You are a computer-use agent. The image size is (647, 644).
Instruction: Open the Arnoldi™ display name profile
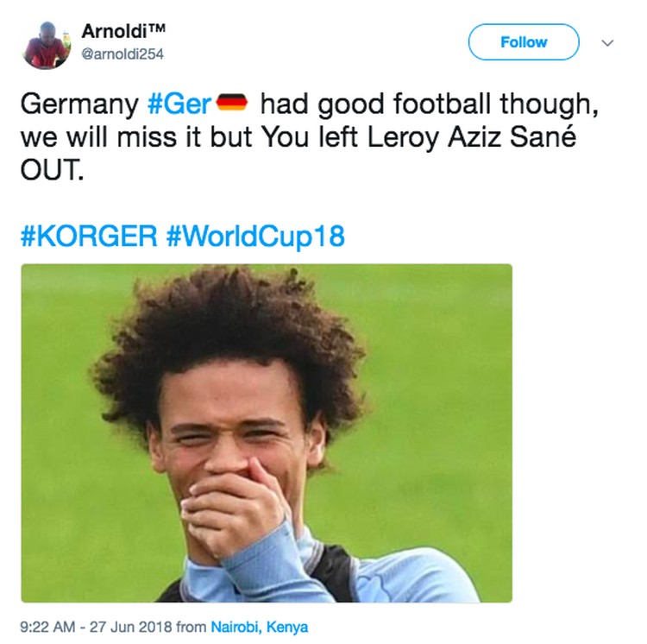click(123, 31)
